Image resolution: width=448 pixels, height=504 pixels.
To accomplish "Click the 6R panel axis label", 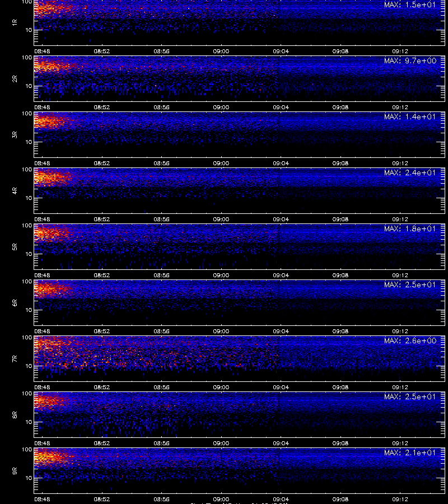I will coord(15,303).
